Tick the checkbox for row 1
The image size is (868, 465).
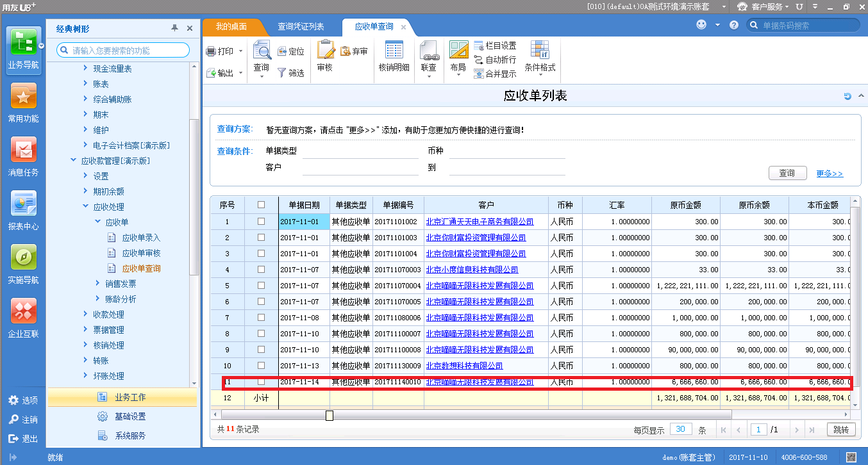pos(261,222)
